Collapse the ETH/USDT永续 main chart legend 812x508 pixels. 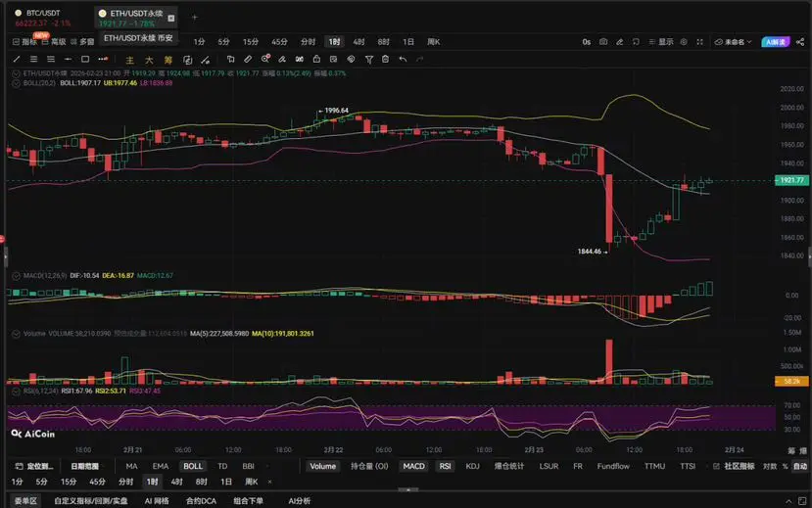tap(16, 74)
